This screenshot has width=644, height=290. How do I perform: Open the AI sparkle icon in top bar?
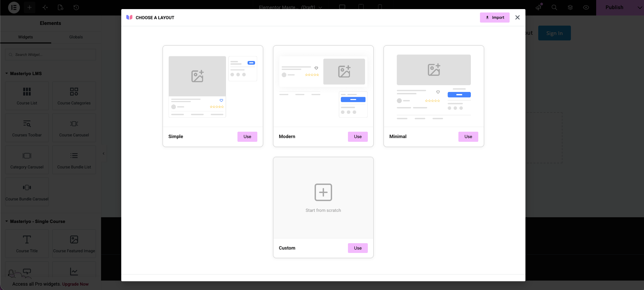coord(45,7)
